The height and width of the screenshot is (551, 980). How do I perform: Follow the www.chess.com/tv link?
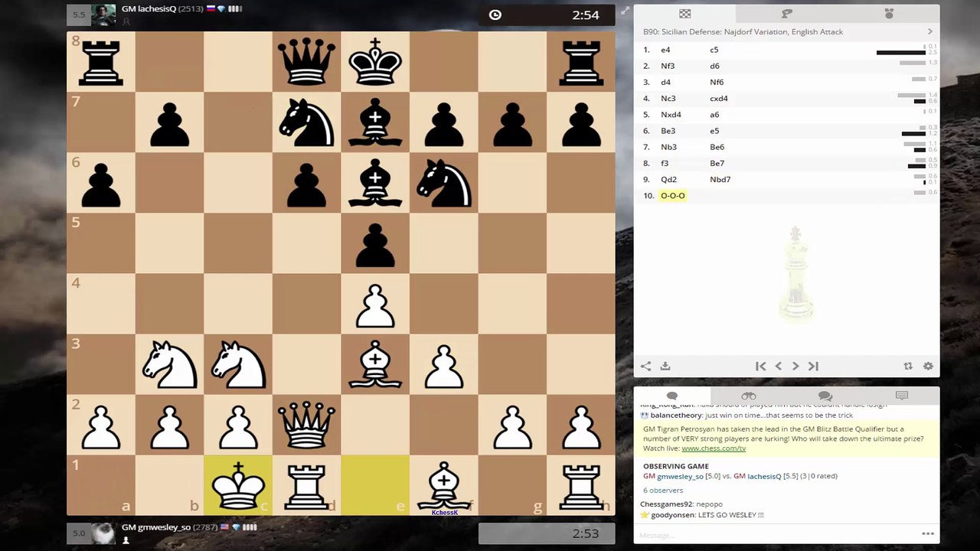tap(714, 448)
